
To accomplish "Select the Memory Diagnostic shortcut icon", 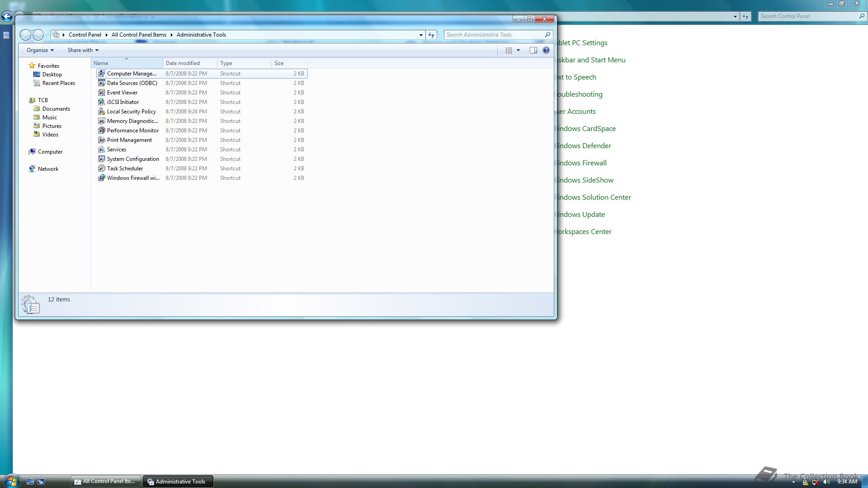I will click(x=102, y=121).
